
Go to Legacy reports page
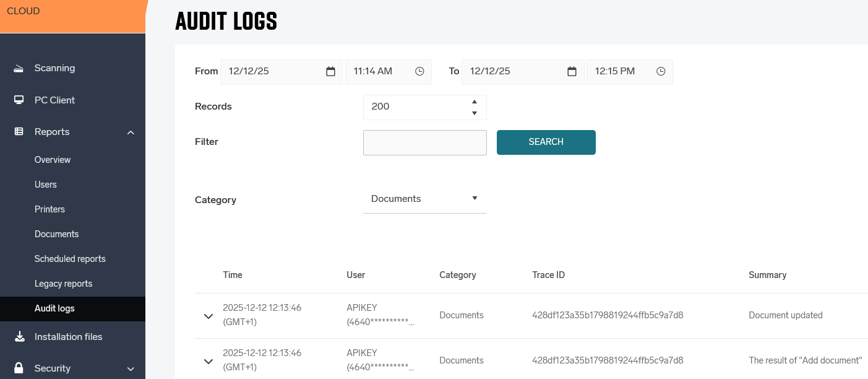(x=63, y=284)
